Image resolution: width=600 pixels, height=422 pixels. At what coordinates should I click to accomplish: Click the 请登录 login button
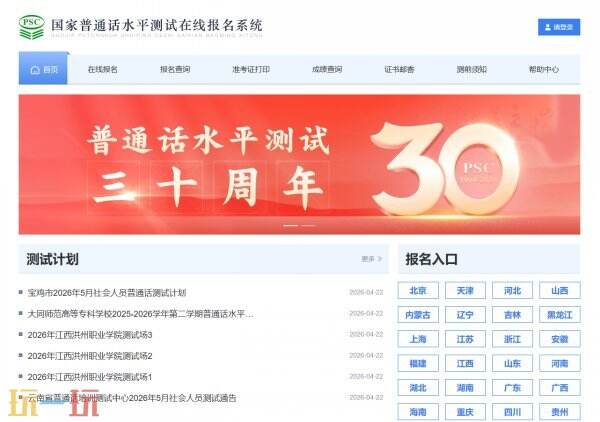point(558,27)
